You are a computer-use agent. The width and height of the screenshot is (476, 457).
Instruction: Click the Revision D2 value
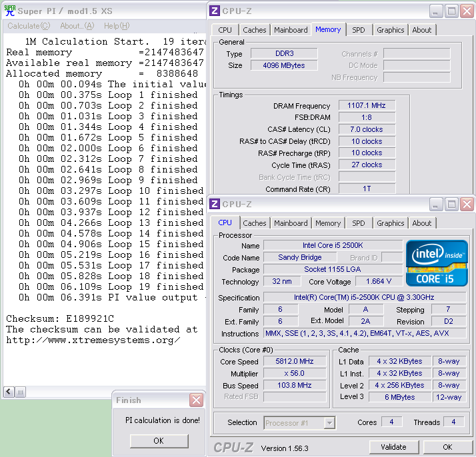pos(449,322)
